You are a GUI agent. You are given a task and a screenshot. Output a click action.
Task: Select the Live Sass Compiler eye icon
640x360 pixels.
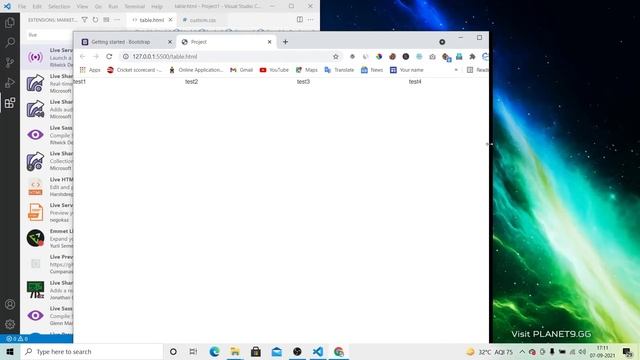click(x=35, y=135)
